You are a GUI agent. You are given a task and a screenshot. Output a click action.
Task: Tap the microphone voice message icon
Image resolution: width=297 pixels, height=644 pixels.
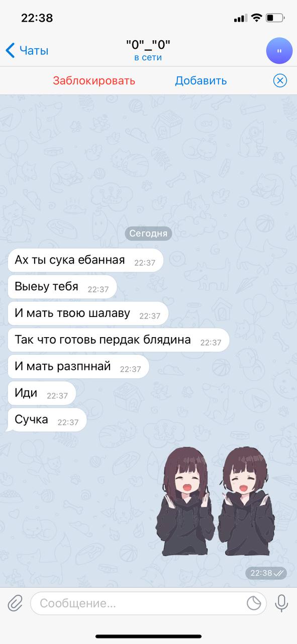click(281, 603)
